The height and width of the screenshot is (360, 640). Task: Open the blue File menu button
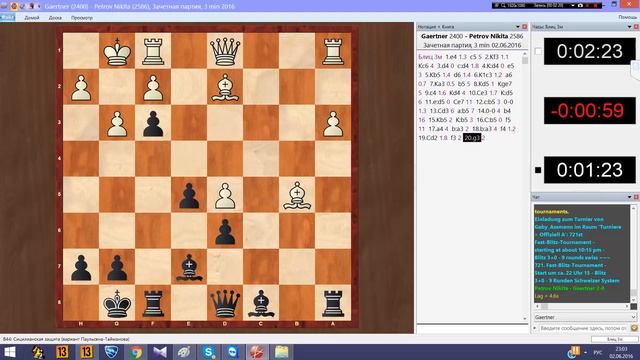tap(7, 17)
